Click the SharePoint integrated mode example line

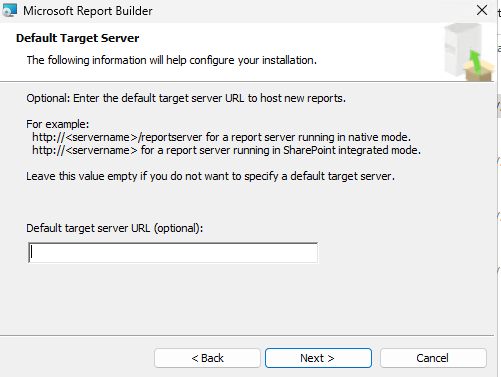coord(226,150)
